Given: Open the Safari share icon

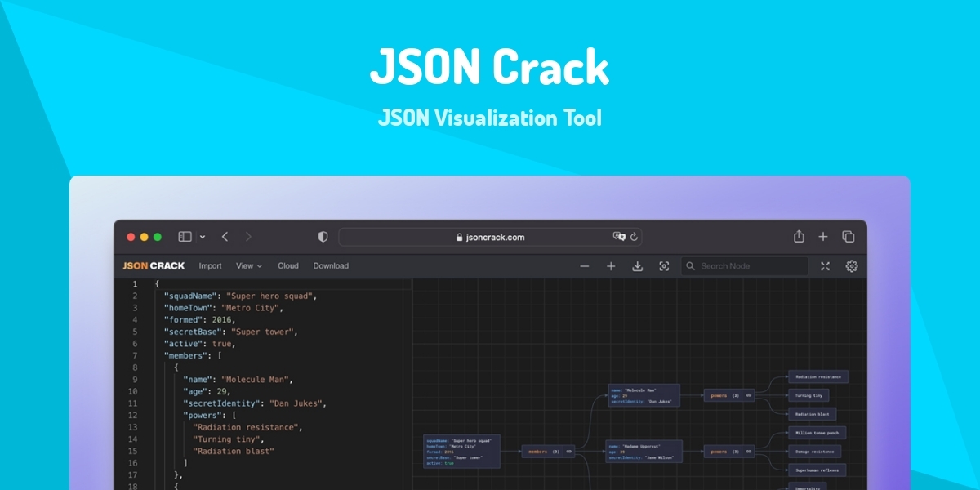Looking at the screenshot, I should click(x=799, y=236).
